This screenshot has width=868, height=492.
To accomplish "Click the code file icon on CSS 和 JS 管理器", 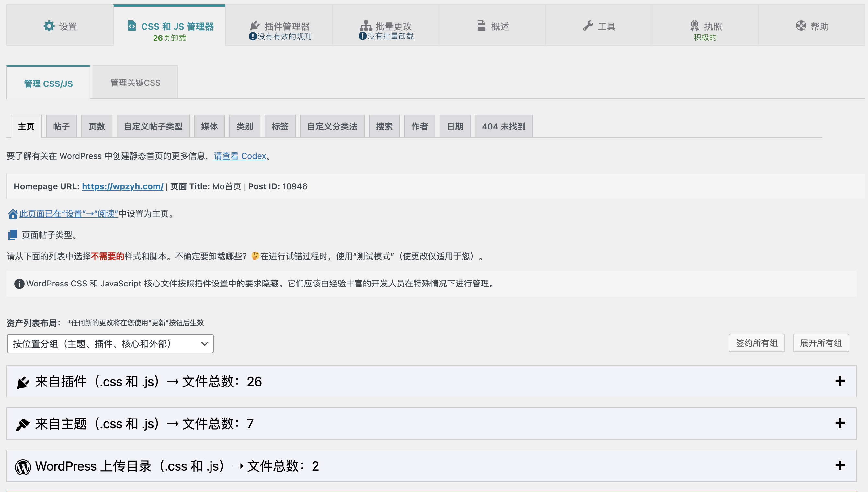I will click(131, 26).
